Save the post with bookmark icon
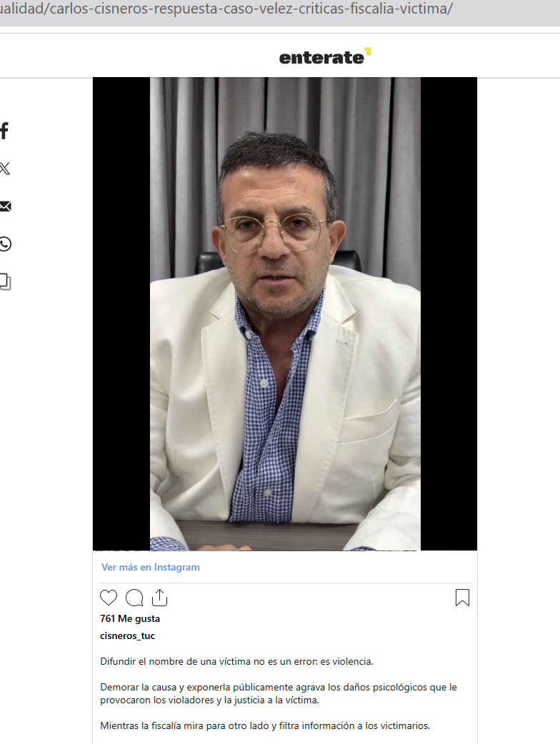The image size is (560, 744). click(x=462, y=598)
